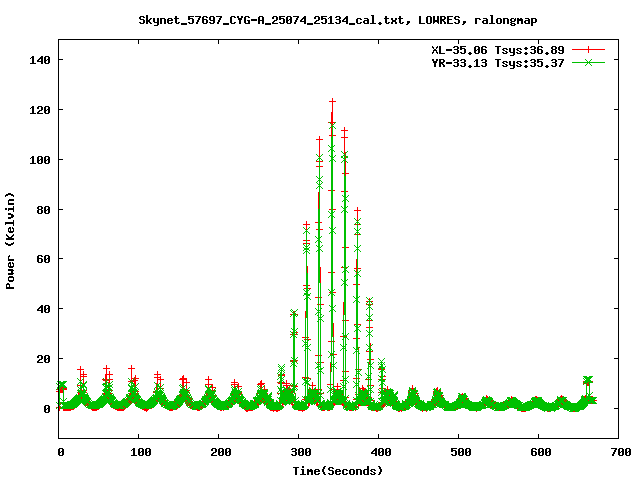The image size is (640, 480).
Task: Click the y-axis tick label 0
Action: coord(47,409)
